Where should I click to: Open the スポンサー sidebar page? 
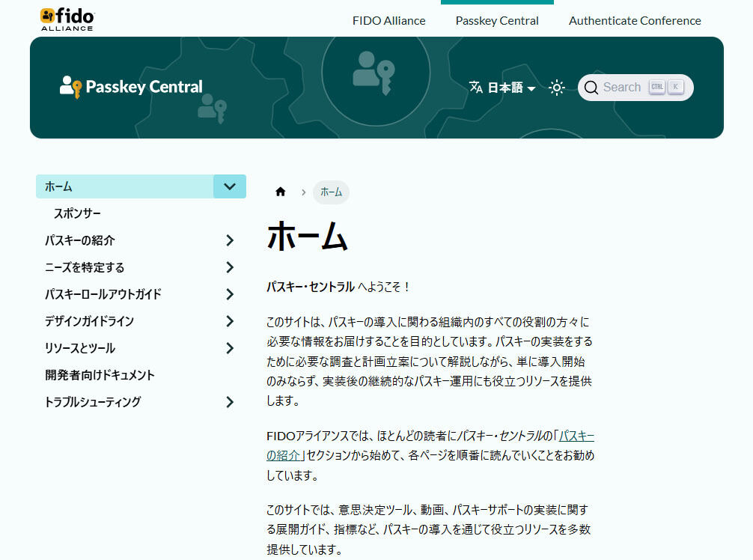pyautogui.click(x=77, y=213)
